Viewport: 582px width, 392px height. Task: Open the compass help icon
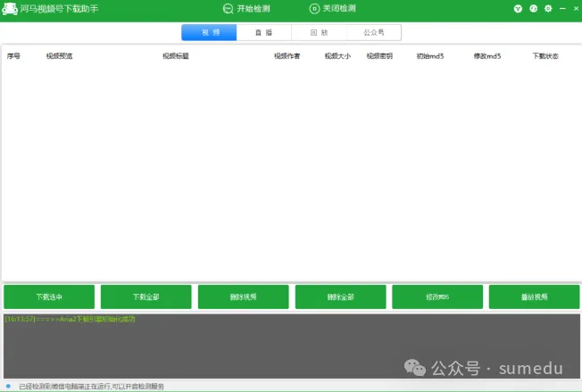[534, 9]
